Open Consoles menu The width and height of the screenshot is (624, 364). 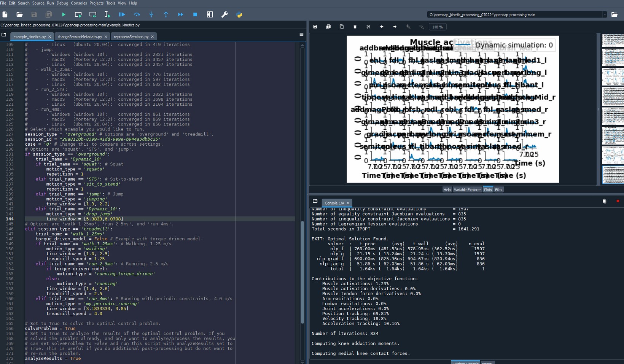coord(79,3)
